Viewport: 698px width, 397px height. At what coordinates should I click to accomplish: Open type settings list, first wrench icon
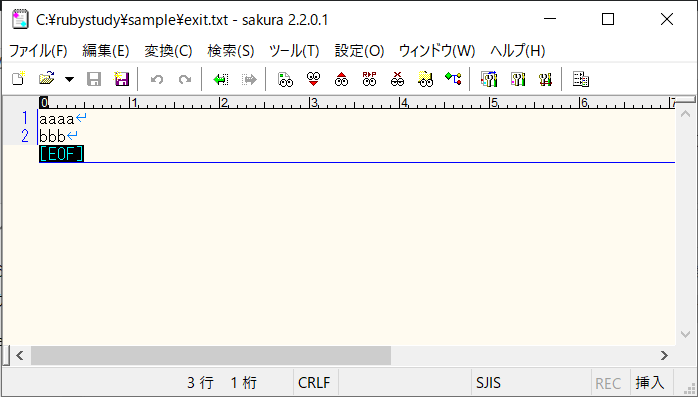(489, 79)
